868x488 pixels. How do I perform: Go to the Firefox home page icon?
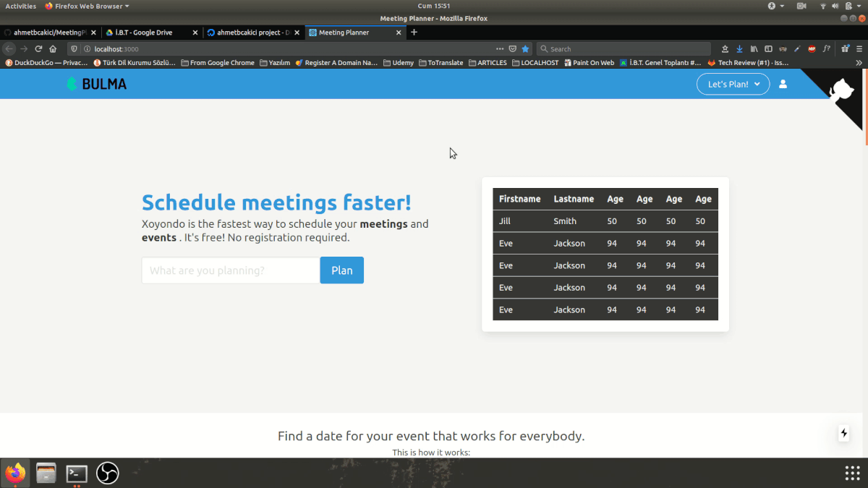53,48
